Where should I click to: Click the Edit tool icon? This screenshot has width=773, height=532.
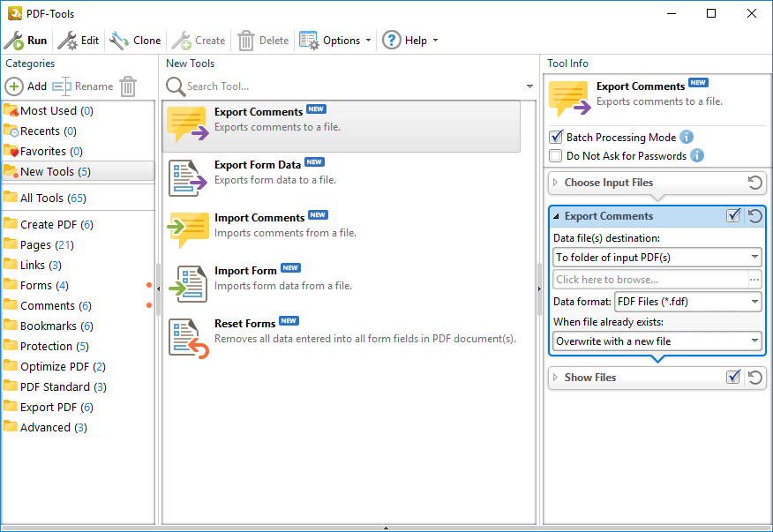[68, 41]
